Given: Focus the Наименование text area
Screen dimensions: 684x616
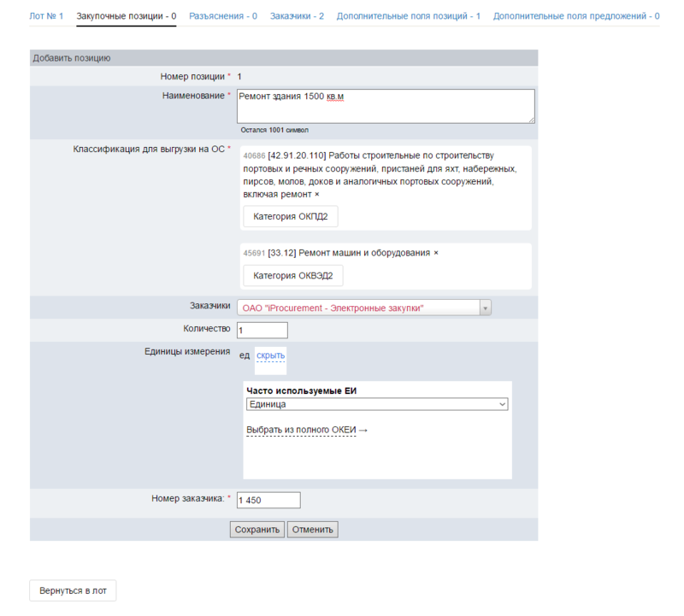Looking at the screenshot, I should pos(385,106).
